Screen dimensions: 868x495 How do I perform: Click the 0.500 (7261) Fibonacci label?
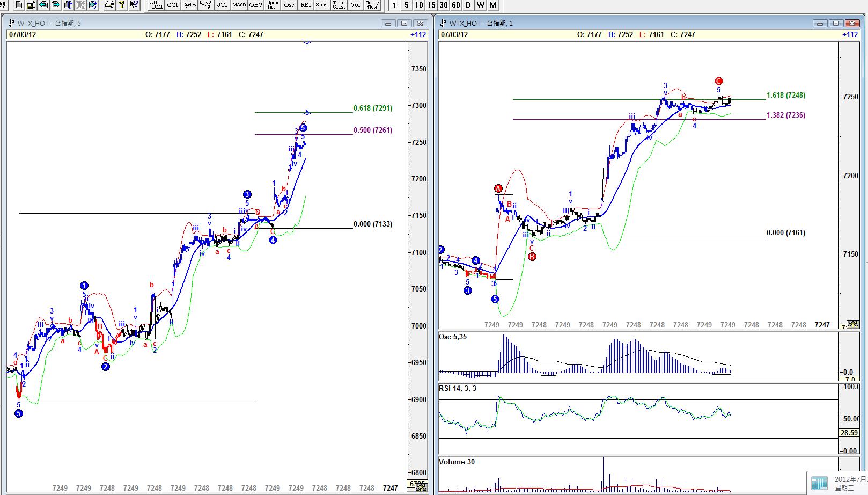point(373,130)
